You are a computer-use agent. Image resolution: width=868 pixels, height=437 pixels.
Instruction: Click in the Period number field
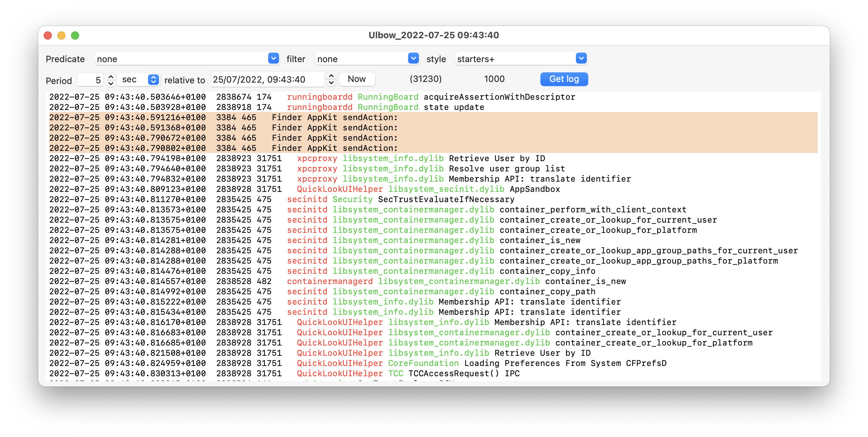point(90,80)
